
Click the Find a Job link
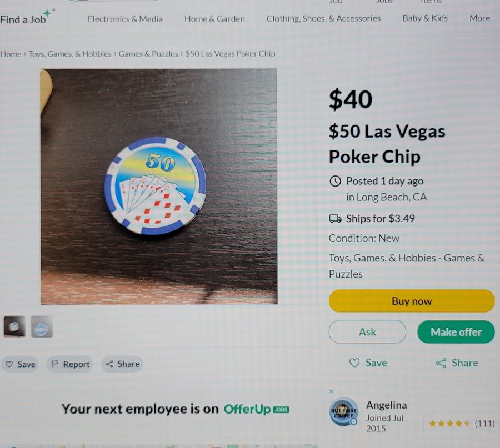23,20
